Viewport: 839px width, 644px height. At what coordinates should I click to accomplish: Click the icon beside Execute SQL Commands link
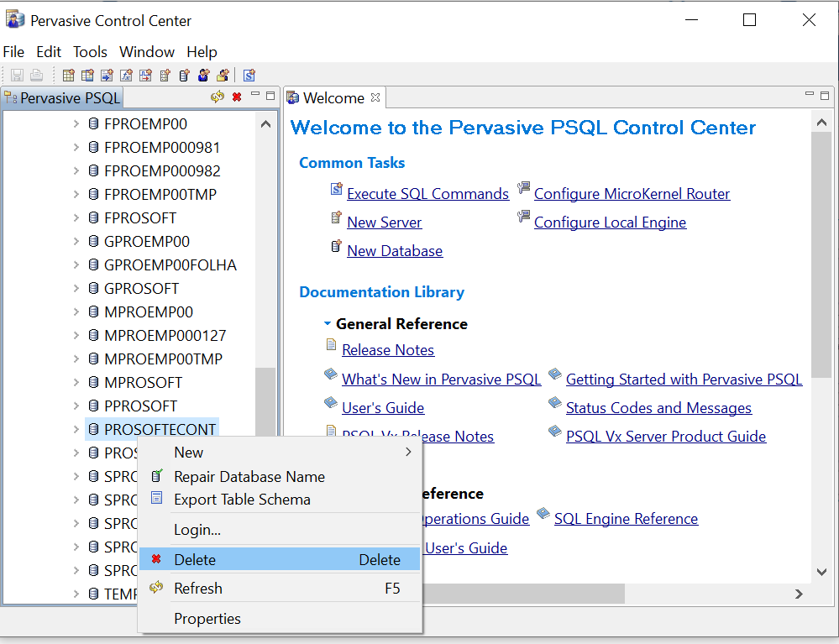336,189
